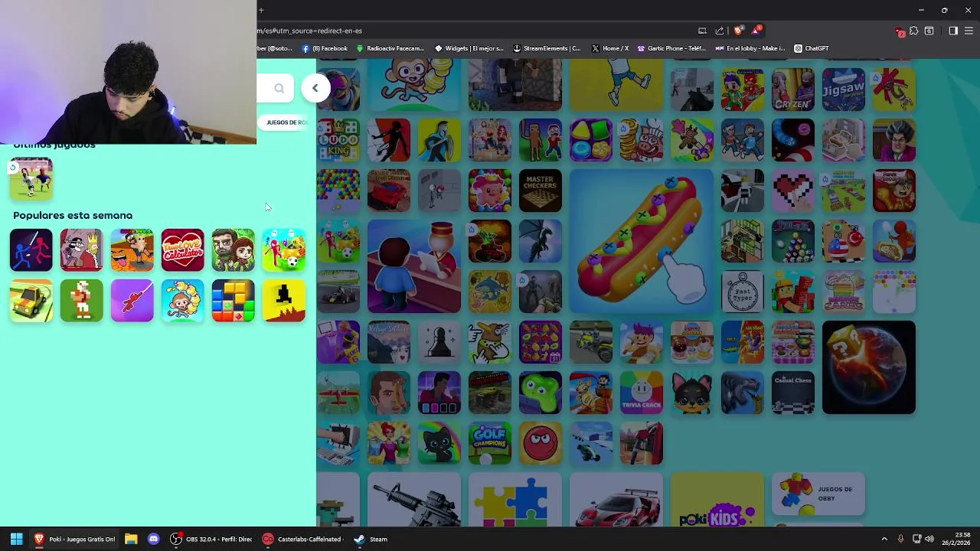Open True Love Calculator in popular games
Viewport: 980px width, 551px height.
pyautogui.click(x=182, y=249)
